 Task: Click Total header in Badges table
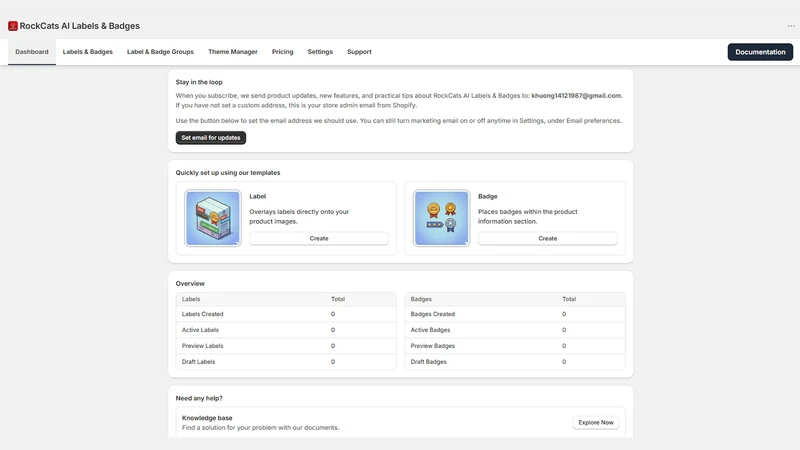point(569,299)
